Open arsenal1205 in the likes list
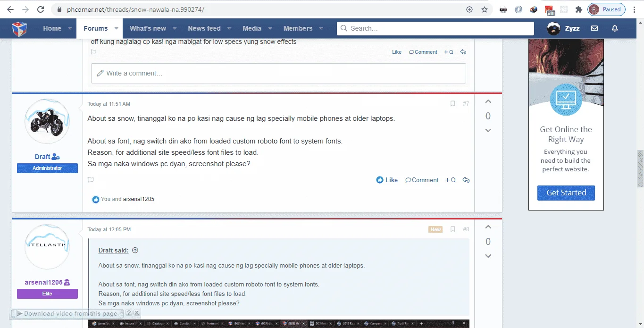Viewport: 644px width, 328px height. click(x=139, y=199)
